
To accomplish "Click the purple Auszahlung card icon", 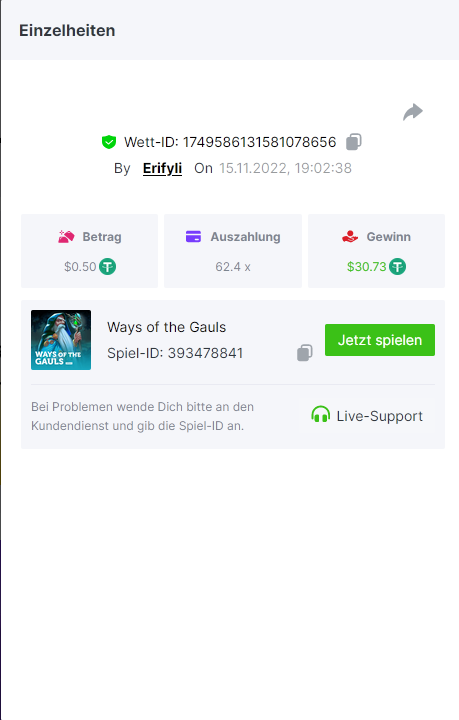I will 193,236.
